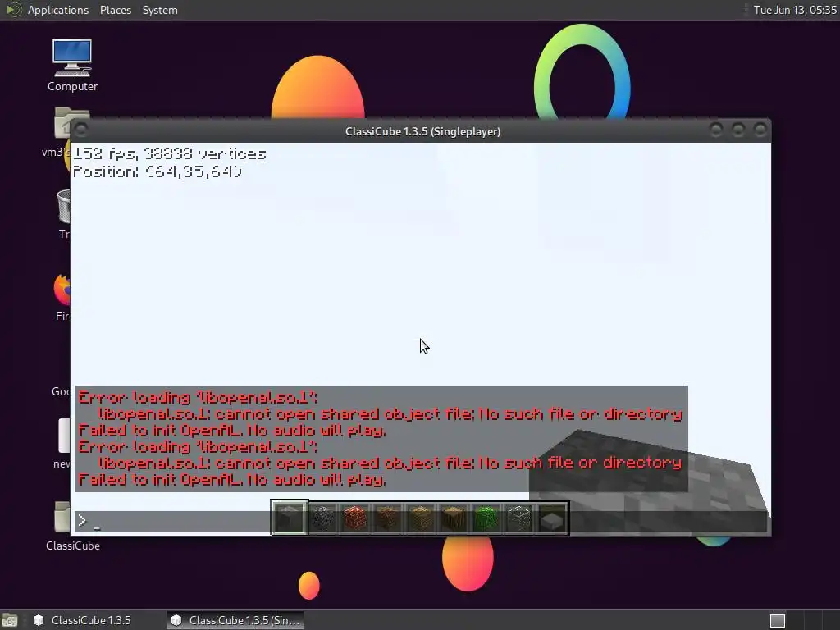Select the dirt block in the hotbar
840x630 pixels.
(x=387, y=518)
